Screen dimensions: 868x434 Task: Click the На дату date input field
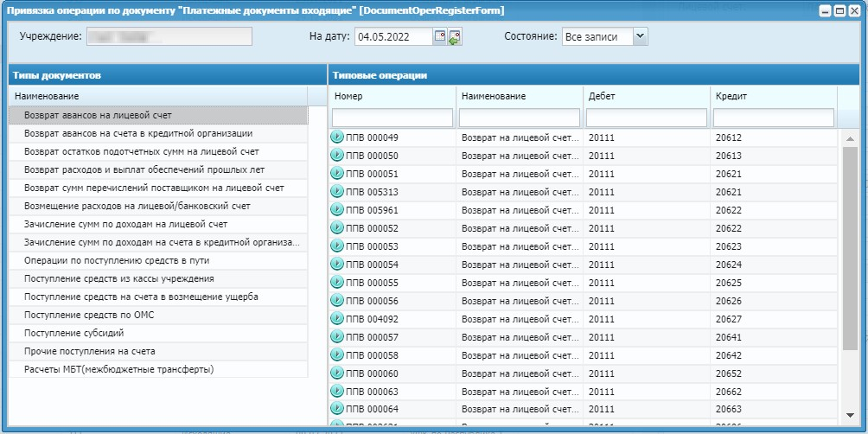pyautogui.click(x=393, y=37)
